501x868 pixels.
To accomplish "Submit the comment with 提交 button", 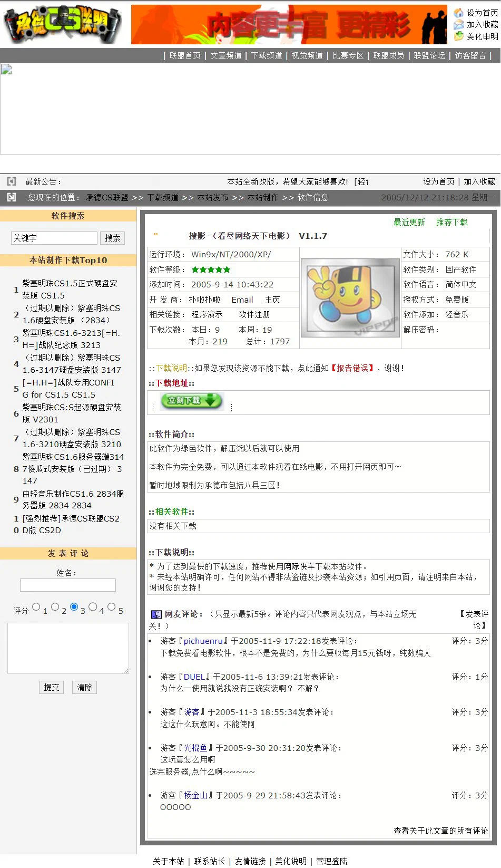I will (x=52, y=687).
